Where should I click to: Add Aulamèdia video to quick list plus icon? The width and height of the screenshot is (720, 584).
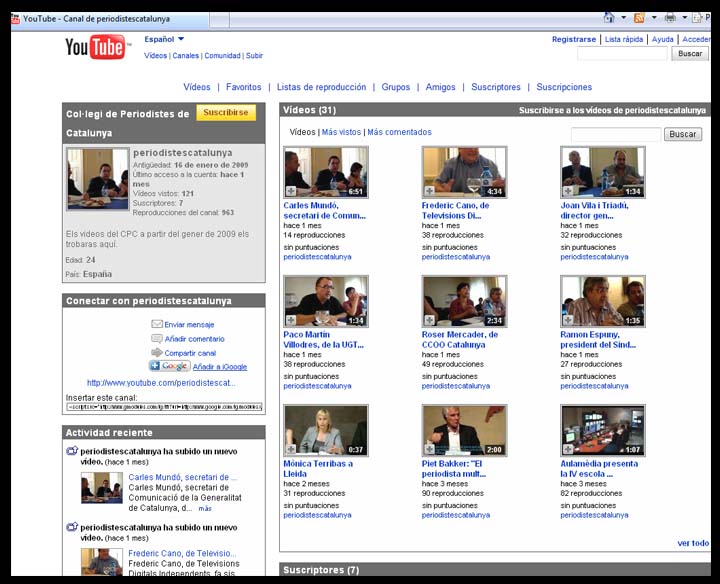pos(568,449)
